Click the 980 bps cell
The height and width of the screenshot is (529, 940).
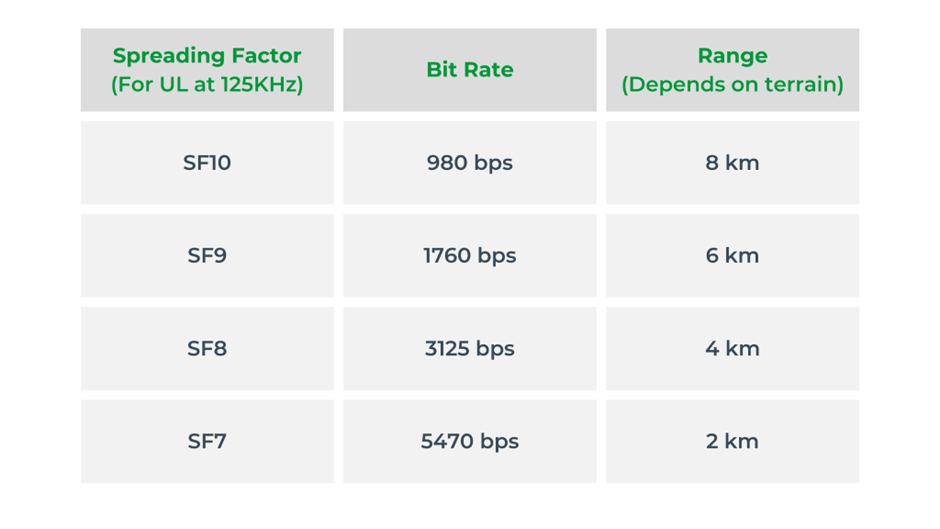point(469,163)
